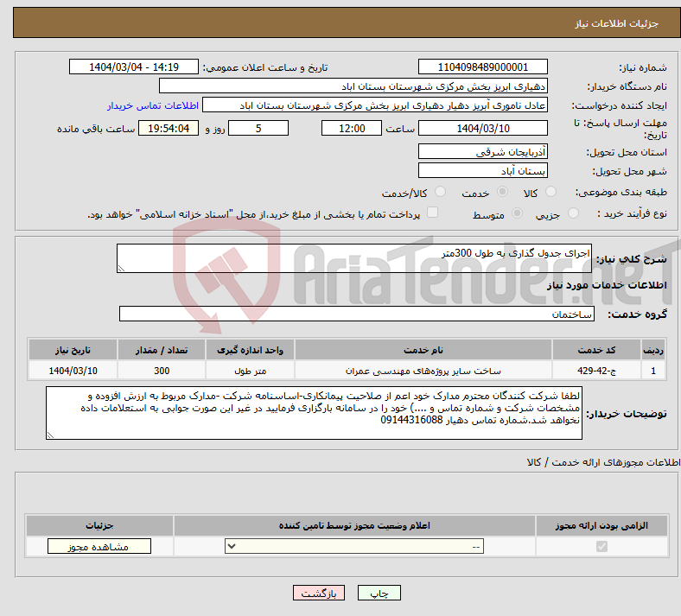681x616 pixels.
Task: Click the شهر محل تحویل field
Action: coord(482,170)
